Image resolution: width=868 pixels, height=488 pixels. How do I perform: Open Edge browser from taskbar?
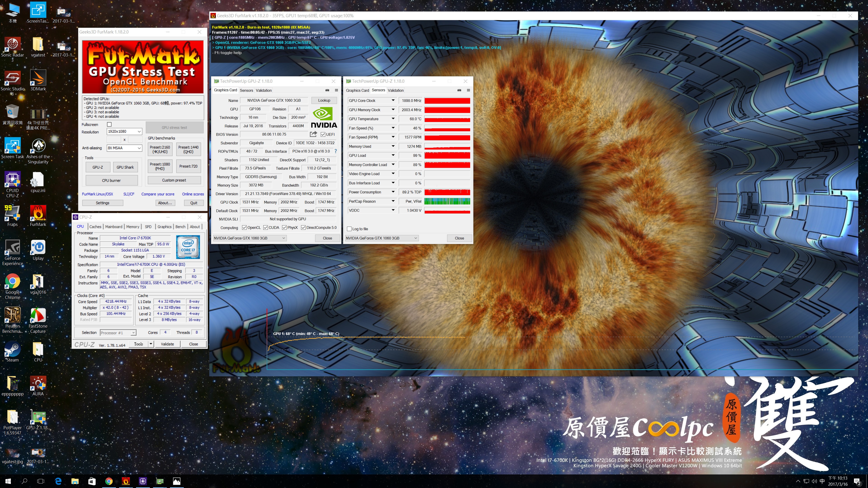click(x=58, y=481)
